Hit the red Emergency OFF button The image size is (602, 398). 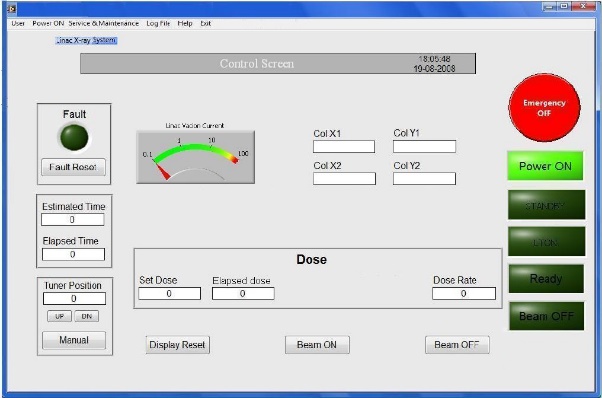click(544, 108)
